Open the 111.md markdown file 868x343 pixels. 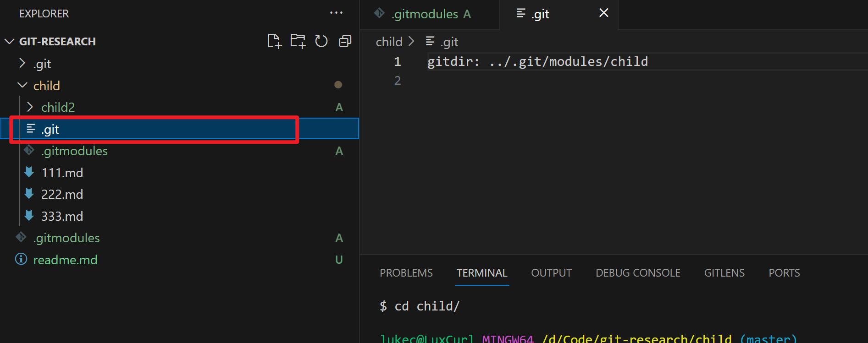[62, 173]
